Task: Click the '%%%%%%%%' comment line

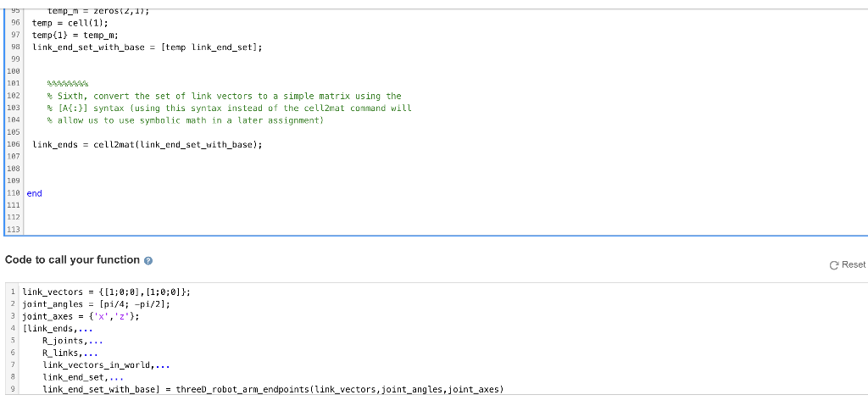Action: click(68, 84)
